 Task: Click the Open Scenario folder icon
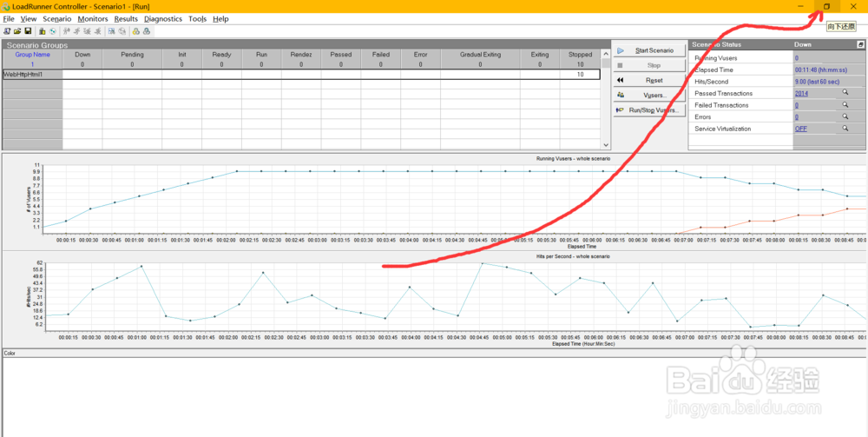(x=17, y=31)
